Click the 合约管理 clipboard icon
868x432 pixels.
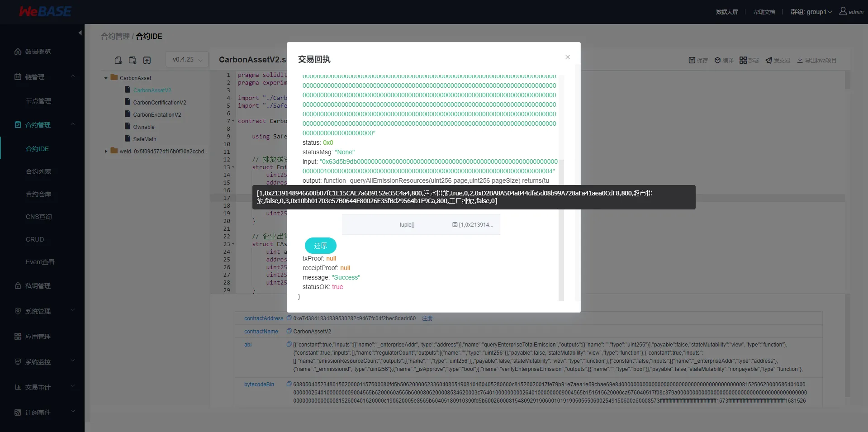point(18,124)
